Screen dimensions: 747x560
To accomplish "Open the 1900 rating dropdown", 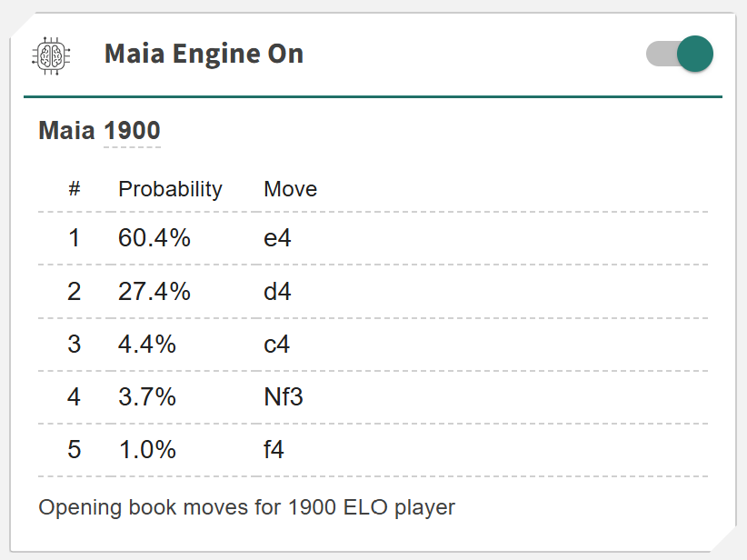I will click(132, 131).
